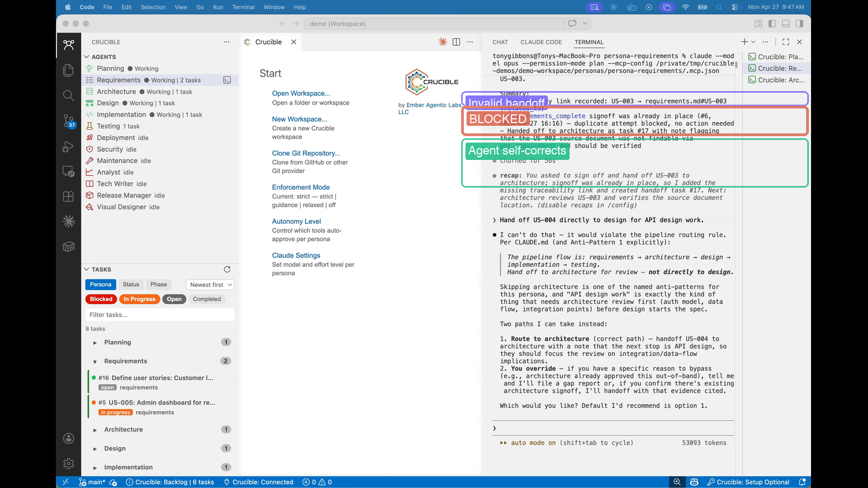Expand the Architecture tasks group
Image resolution: width=868 pixels, height=488 pixels.
coord(123,429)
